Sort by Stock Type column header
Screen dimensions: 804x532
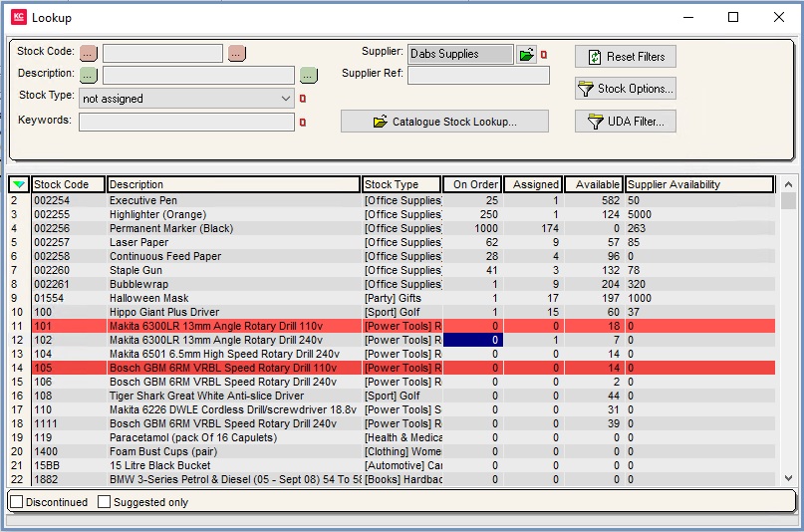[x=402, y=184]
